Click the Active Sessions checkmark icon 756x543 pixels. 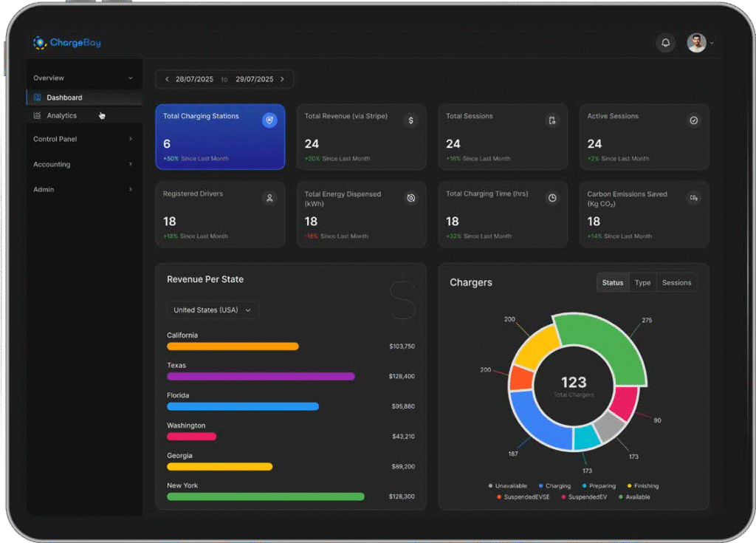click(x=693, y=120)
